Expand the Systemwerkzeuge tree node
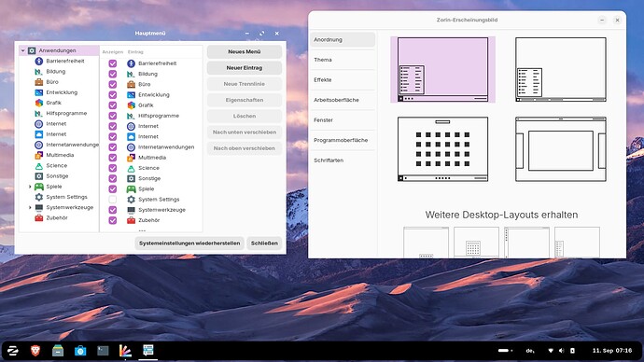644x362 pixels. [30, 207]
